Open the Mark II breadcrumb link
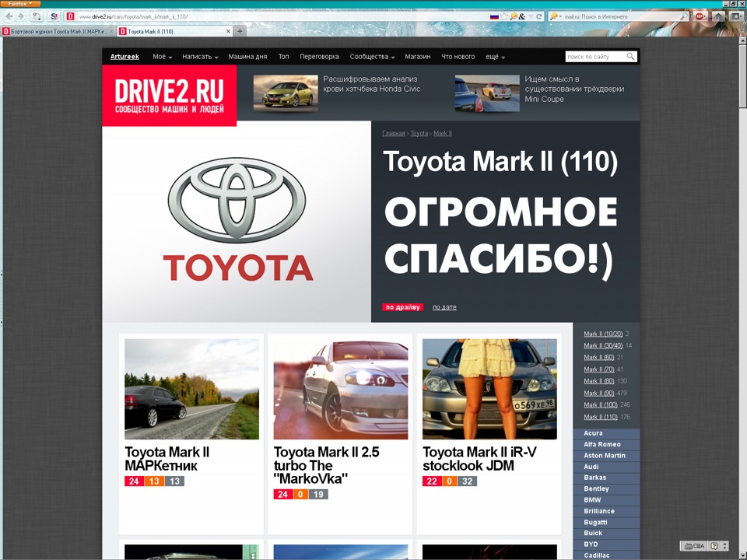 pyautogui.click(x=442, y=133)
